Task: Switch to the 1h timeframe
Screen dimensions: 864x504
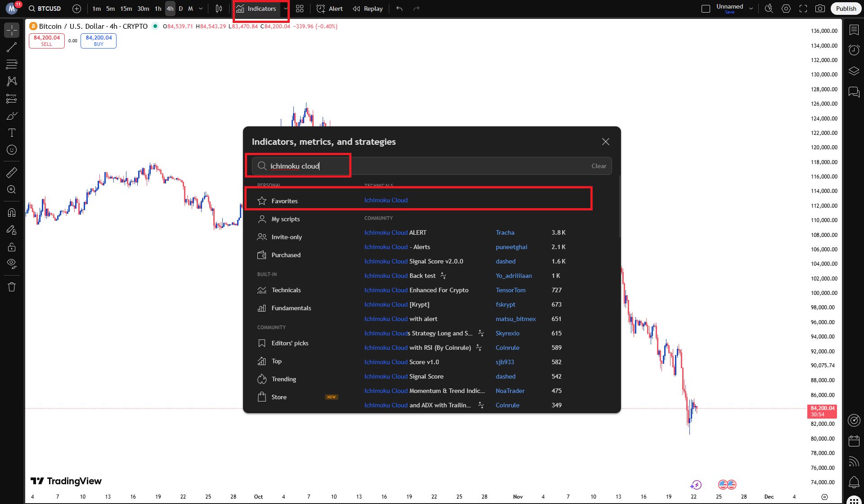Action: tap(158, 9)
